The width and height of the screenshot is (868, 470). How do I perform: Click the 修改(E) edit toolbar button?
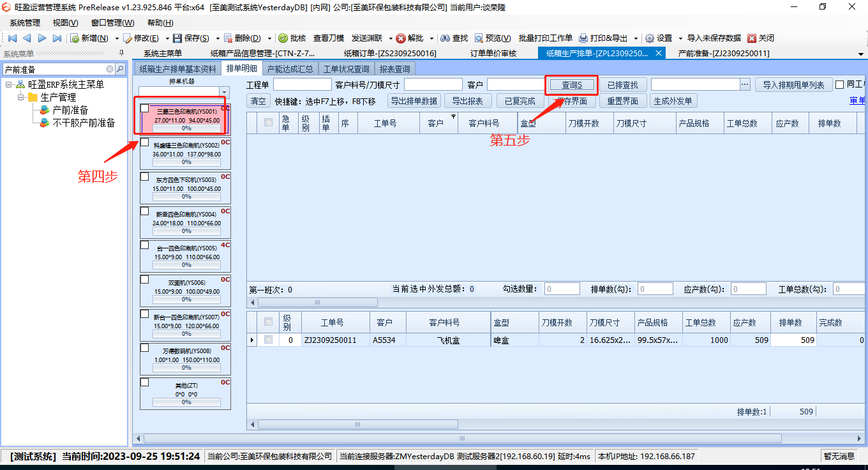pos(141,38)
